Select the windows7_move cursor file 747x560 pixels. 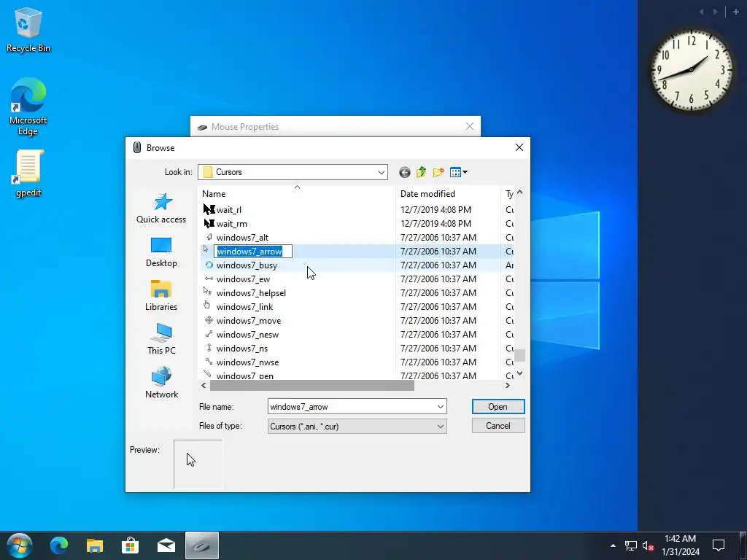(x=249, y=321)
